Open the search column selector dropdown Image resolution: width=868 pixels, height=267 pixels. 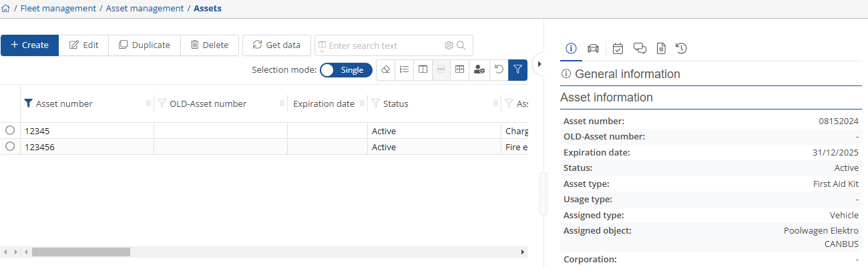click(x=322, y=46)
